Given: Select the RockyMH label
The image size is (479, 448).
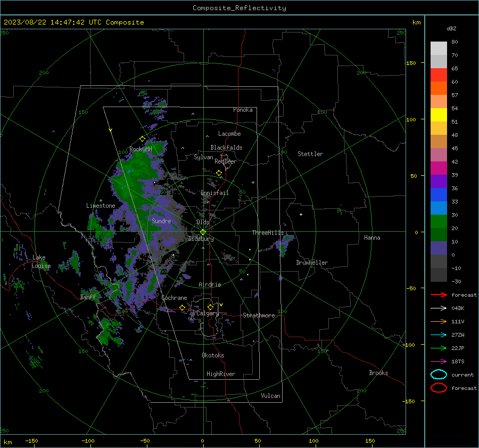Looking at the screenshot, I should pyautogui.click(x=141, y=149).
